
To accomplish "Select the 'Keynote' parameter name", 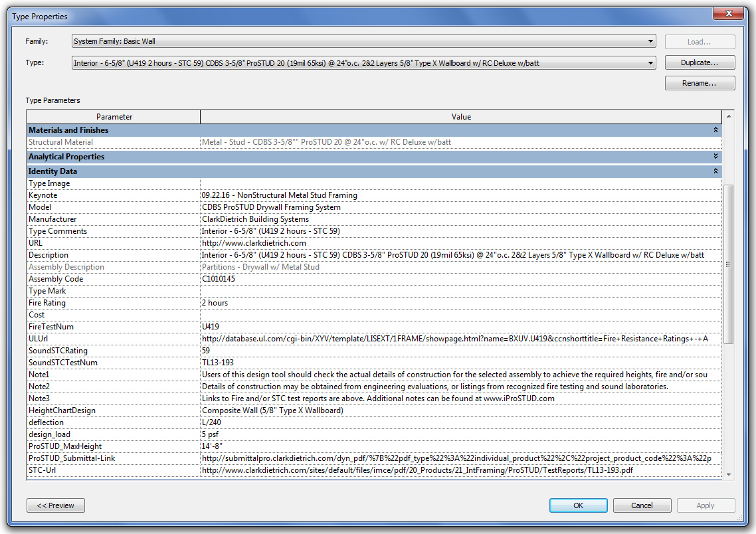I will [x=43, y=195].
